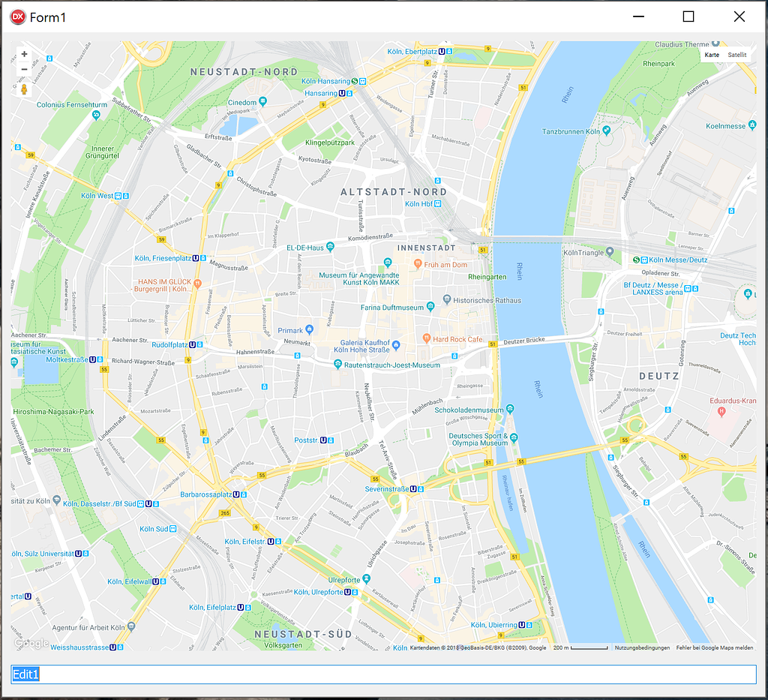Zoom in using the plus icon
The image size is (768, 700).
tap(23, 53)
